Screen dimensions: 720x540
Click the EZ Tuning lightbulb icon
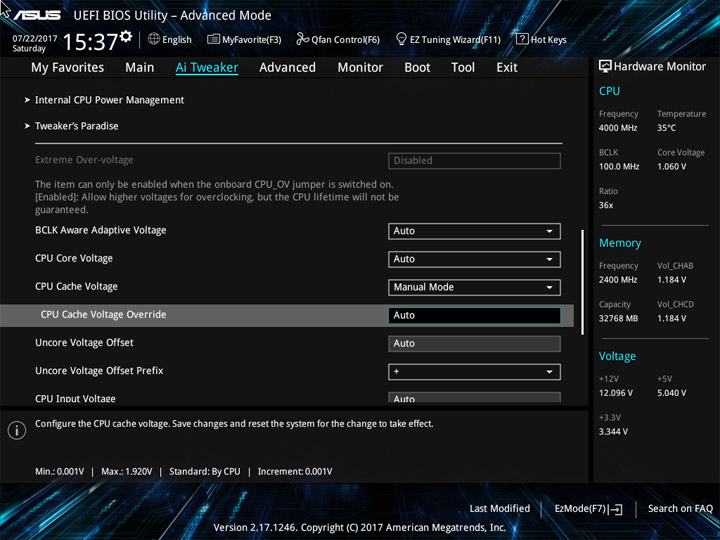click(x=401, y=39)
